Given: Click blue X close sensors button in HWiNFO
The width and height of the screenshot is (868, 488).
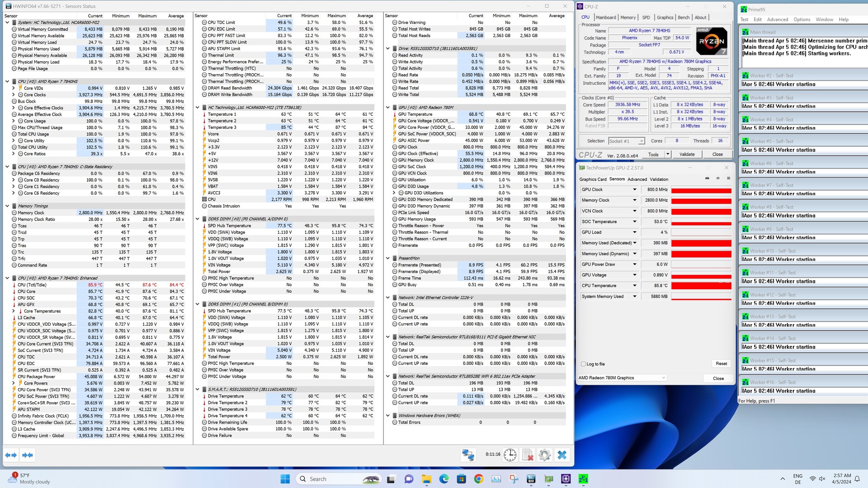Looking at the screenshot, I should [x=562, y=455].
